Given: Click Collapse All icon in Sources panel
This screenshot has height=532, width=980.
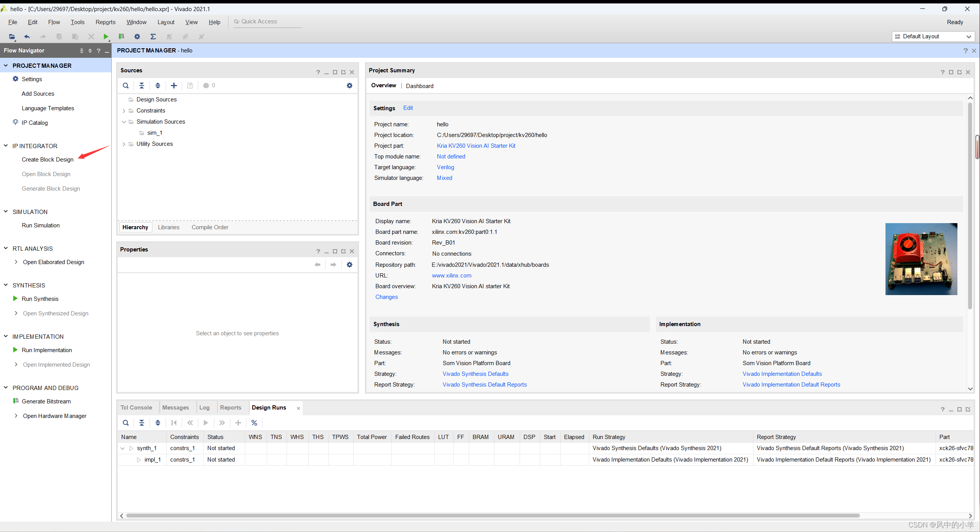Looking at the screenshot, I should [142, 85].
